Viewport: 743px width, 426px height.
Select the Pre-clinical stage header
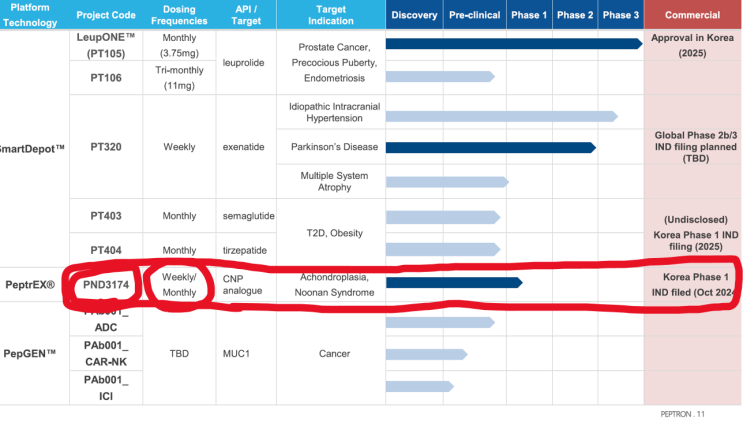474,15
